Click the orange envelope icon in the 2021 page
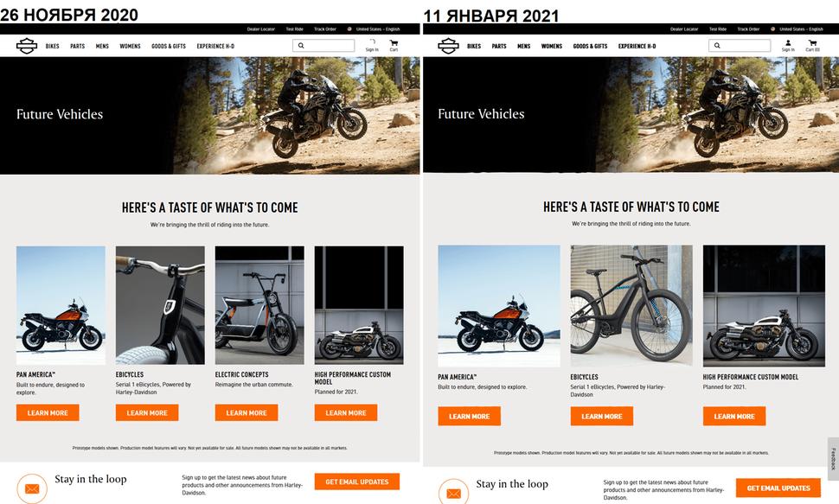The image size is (839, 504). 454,493
